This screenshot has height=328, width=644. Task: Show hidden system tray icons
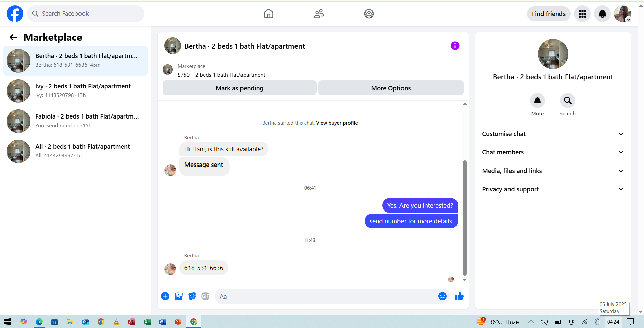pyautogui.click(x=531, y=322)
